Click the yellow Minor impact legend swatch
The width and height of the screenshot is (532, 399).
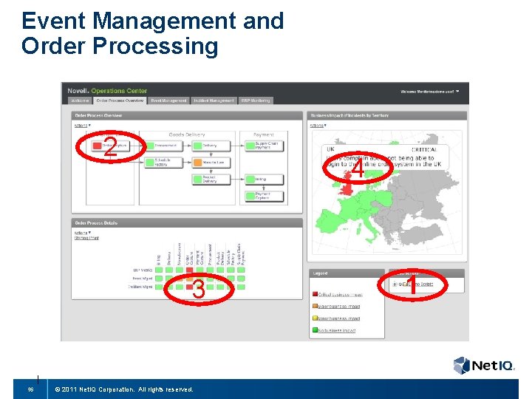point(315,318)
